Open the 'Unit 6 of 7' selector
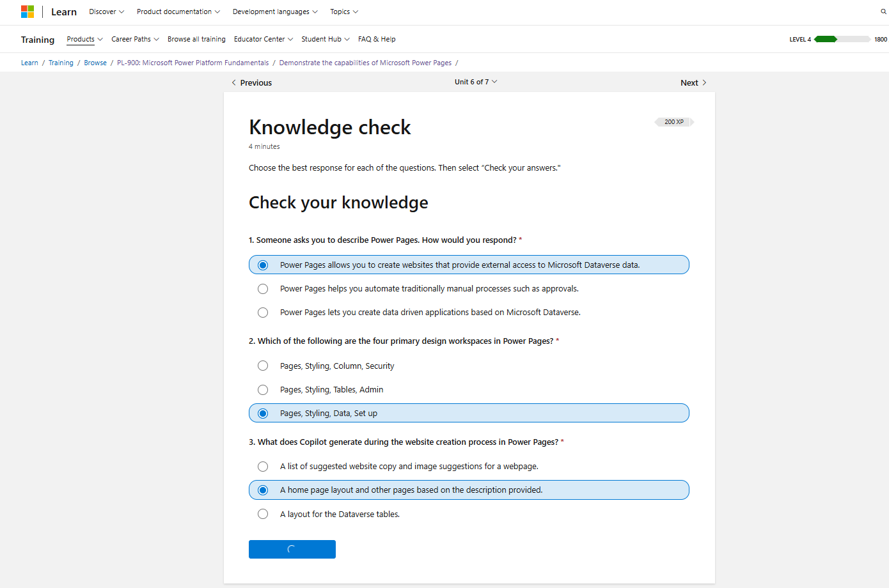Viewport: 889px width, 588px height. [476, 82]
